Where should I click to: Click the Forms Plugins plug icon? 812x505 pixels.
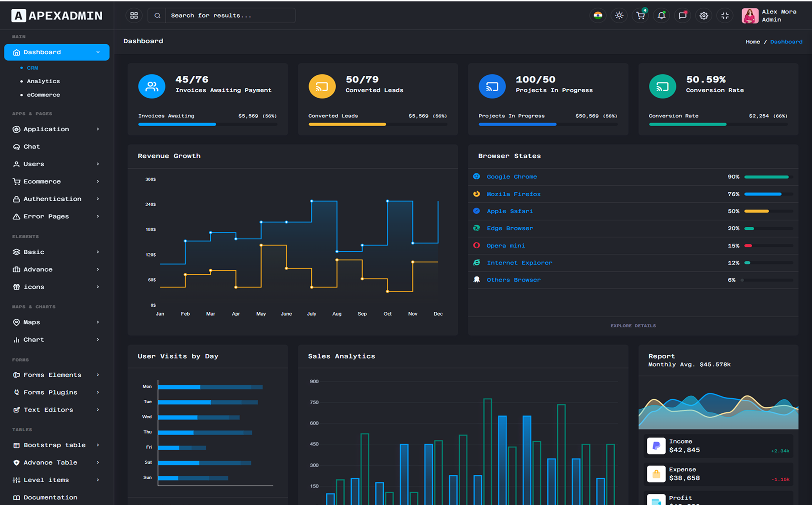(16, 392)
